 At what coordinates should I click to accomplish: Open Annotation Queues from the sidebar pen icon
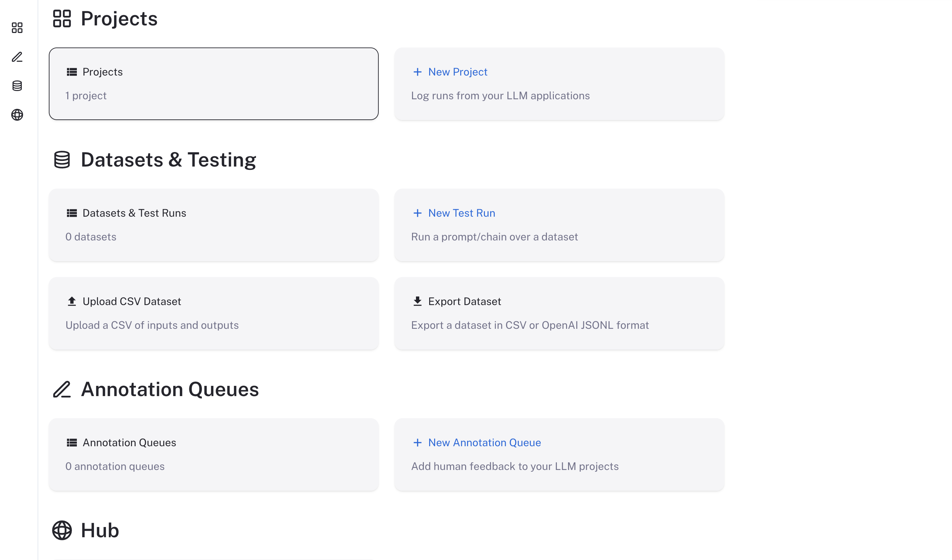pyautogui.click(x=17, y=57)
